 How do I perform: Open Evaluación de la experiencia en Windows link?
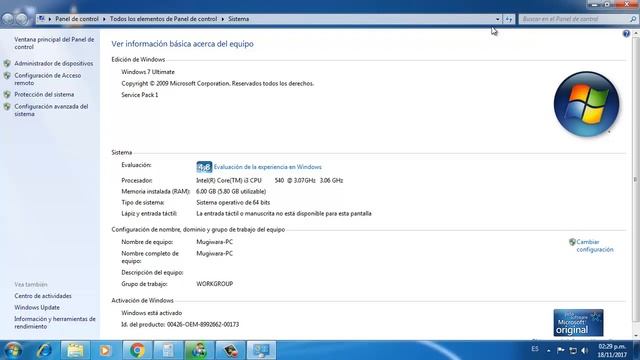pos(268,167)
